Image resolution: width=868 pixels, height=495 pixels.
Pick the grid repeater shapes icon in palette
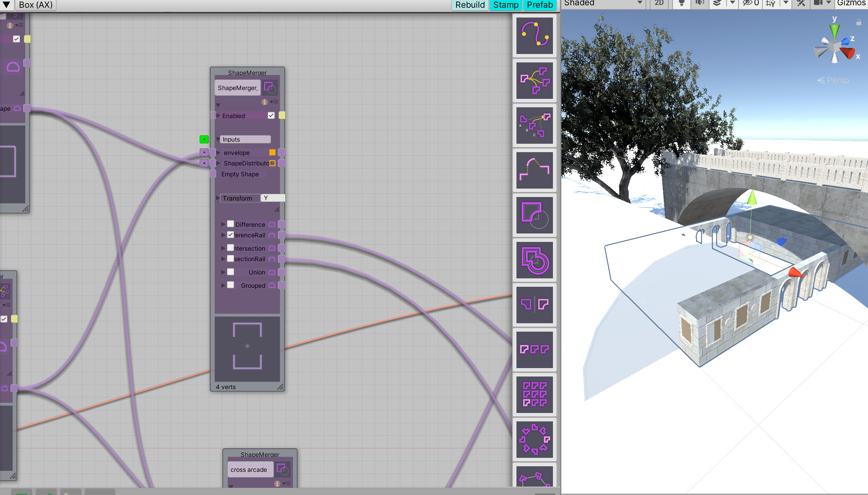coord(534,395)
